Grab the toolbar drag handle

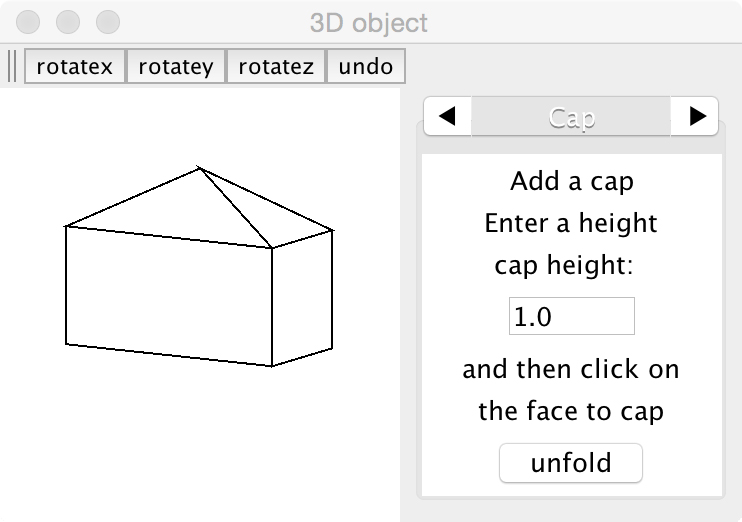pyautogui.click(x=13, y=67)
